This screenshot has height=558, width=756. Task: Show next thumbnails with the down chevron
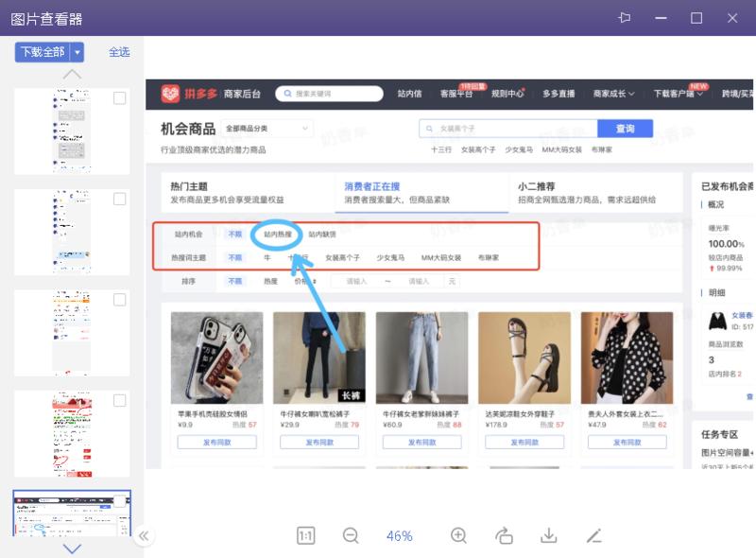(x=72, y=549)
